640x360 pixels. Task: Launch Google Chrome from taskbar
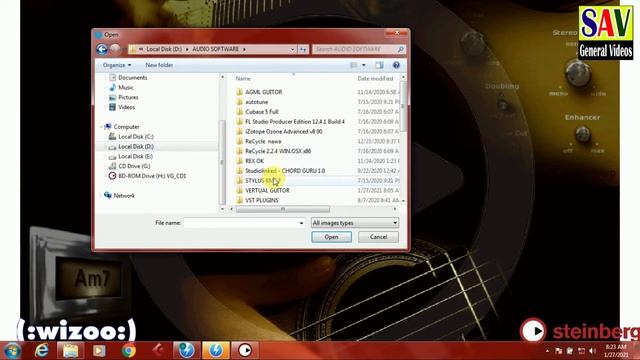pos(129,351)
